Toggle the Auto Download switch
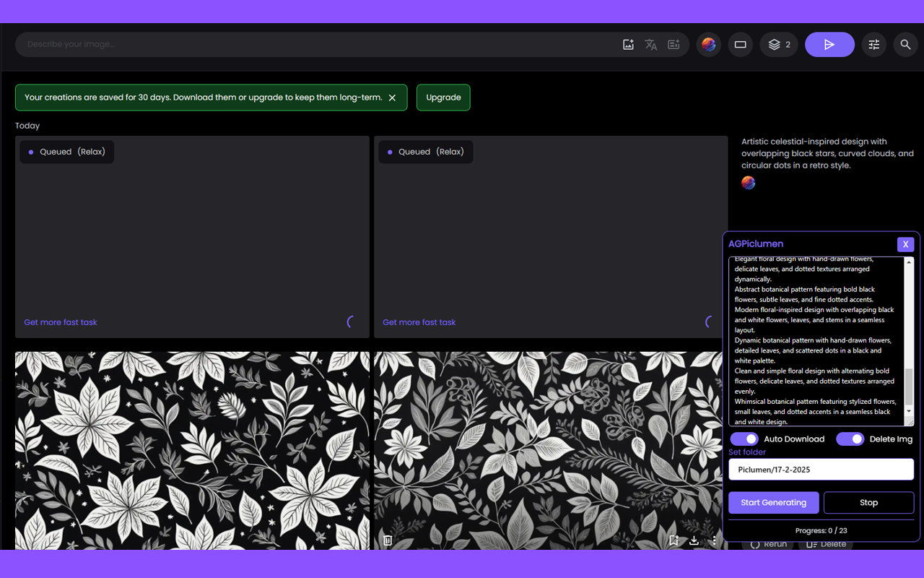 click(x=744, y=439)
